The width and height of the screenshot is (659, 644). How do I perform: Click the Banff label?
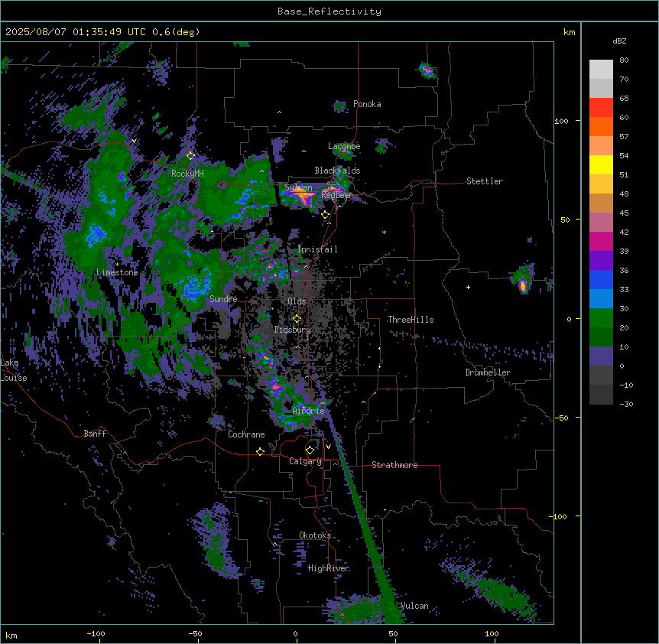click(x=95, y=434)
